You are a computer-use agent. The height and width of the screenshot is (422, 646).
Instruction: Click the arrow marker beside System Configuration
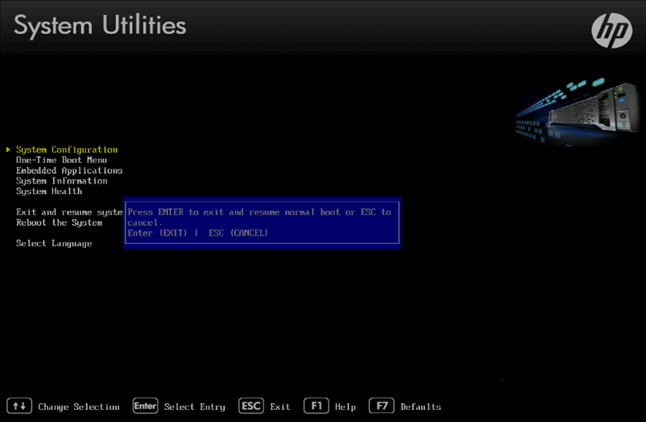tap(8, 149)
